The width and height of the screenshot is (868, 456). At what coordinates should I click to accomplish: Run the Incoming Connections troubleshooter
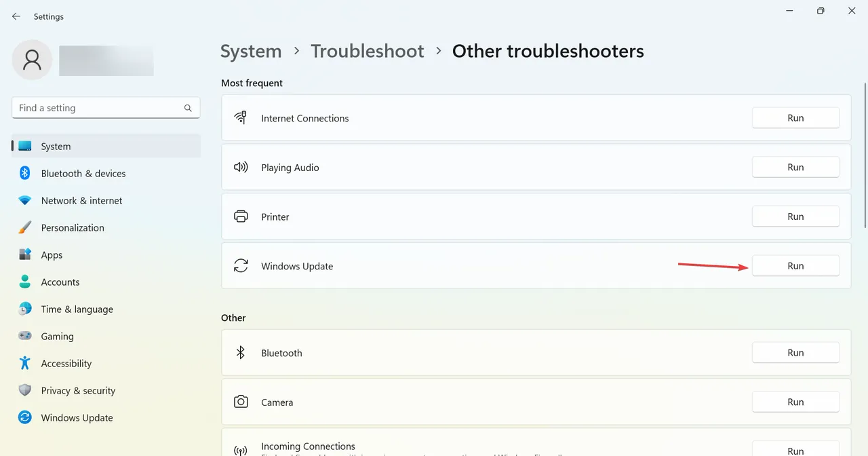795,449
